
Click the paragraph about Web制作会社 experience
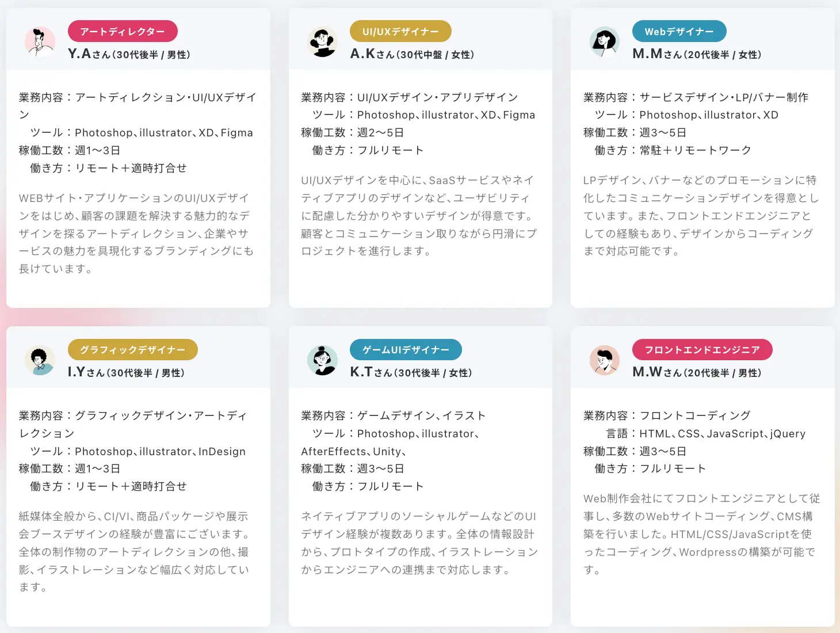(701, 534)
